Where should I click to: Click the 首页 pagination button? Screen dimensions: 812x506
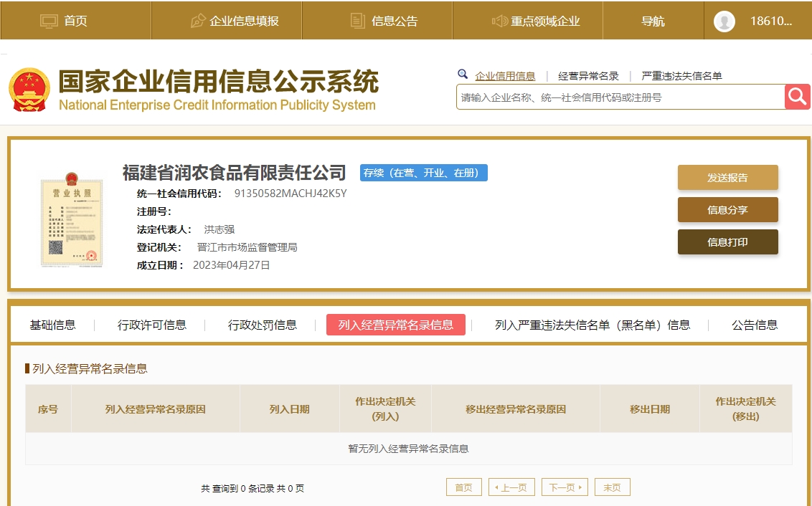coord(464,487)
